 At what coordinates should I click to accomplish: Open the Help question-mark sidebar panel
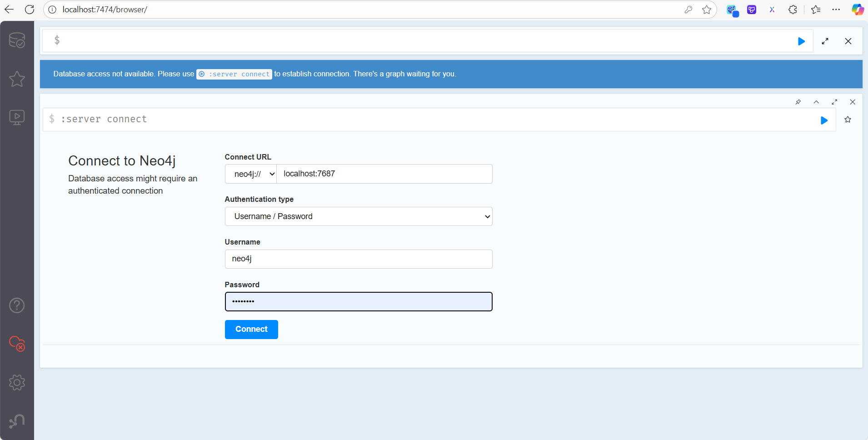click(x=17, y=305)
